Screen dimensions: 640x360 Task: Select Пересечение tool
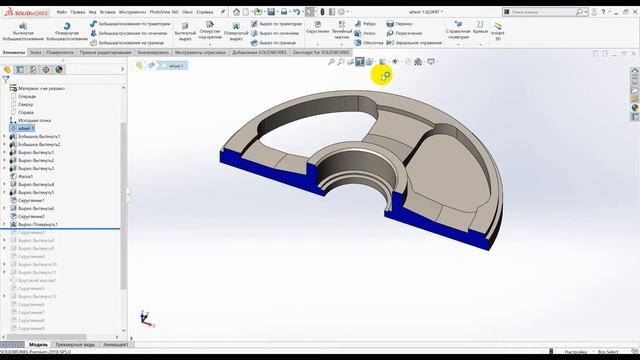pyautogui.click(x=404, y=33)
